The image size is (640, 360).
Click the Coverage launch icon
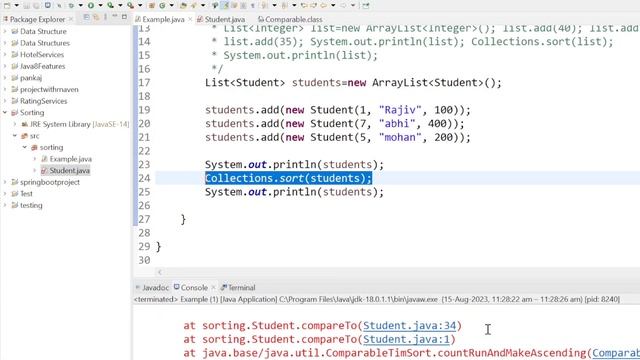click(x=111, y=5)
